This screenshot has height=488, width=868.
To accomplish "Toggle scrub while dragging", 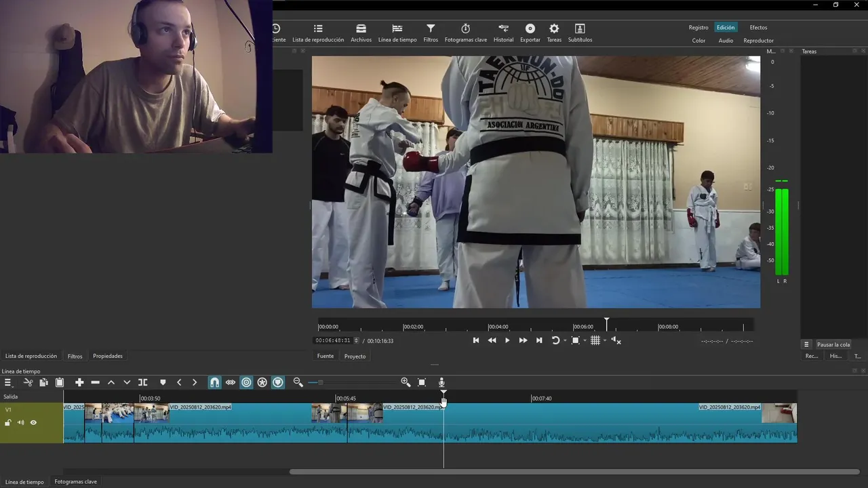I will pyautogui.click(x=231, y=382).
